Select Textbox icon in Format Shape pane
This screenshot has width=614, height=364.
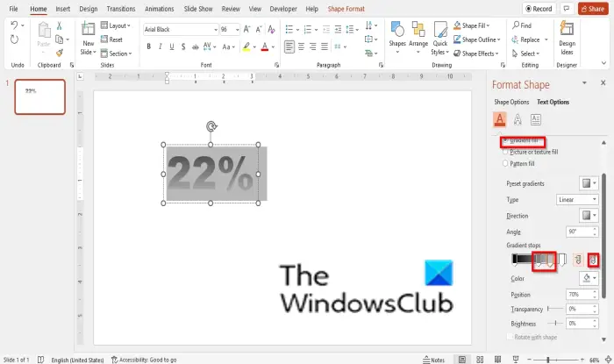[x=536, y=119]
